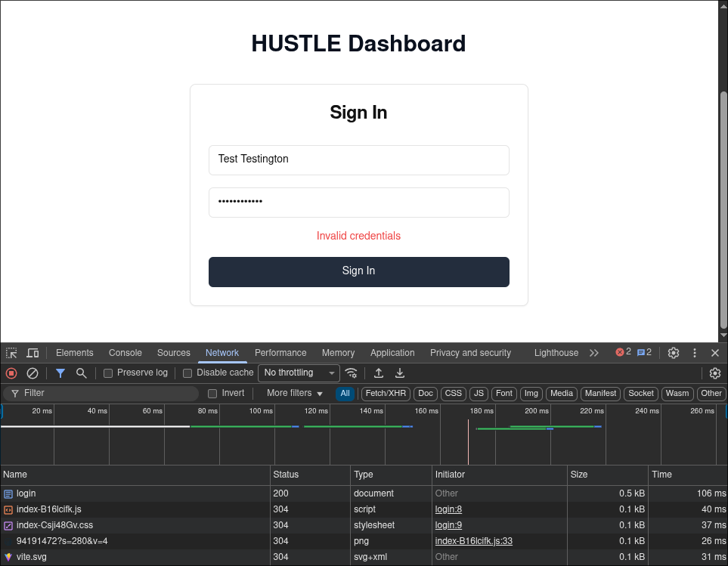
Task: Switch to the Elements tab
Action: click(x=75, y=353)
